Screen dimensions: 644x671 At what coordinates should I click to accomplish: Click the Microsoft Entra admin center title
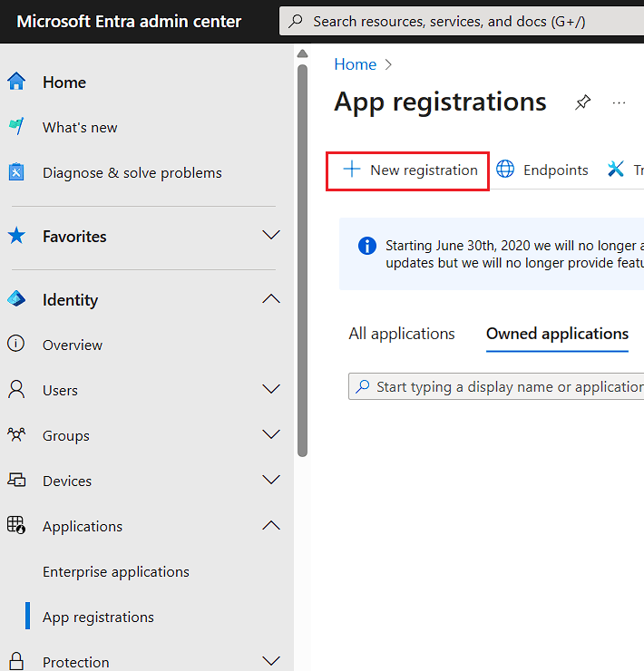tap(129, 22)
